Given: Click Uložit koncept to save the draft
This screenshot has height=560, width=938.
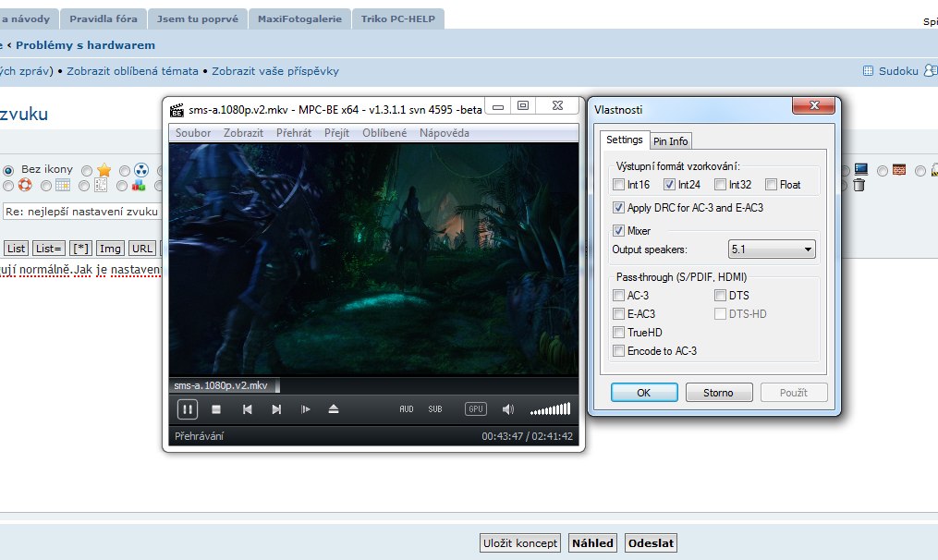Looking at the screenshot, I should click(x=520, y=543).
